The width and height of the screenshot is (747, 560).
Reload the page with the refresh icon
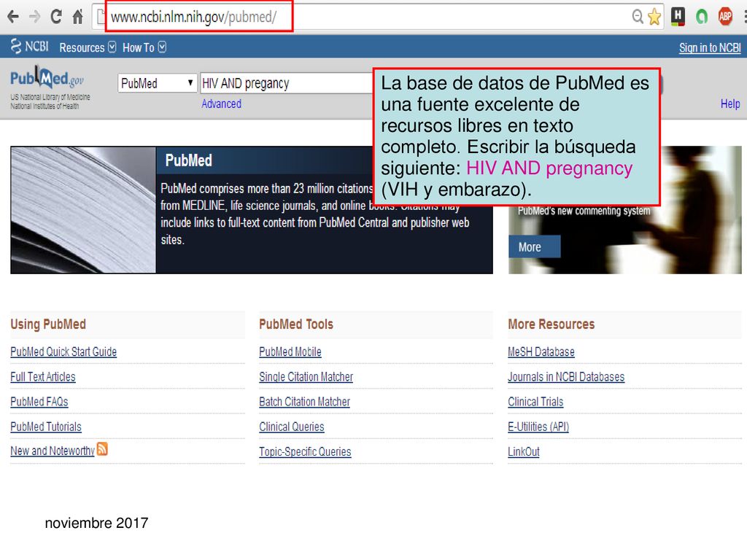[55, 17]
